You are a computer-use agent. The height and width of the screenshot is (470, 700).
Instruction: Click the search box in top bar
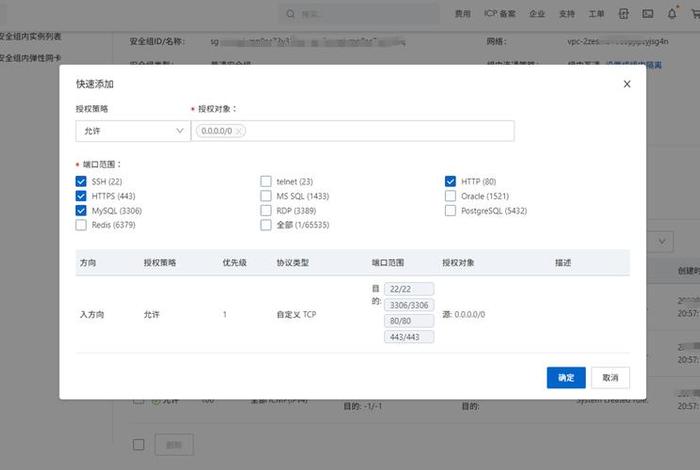coord(359,14)
